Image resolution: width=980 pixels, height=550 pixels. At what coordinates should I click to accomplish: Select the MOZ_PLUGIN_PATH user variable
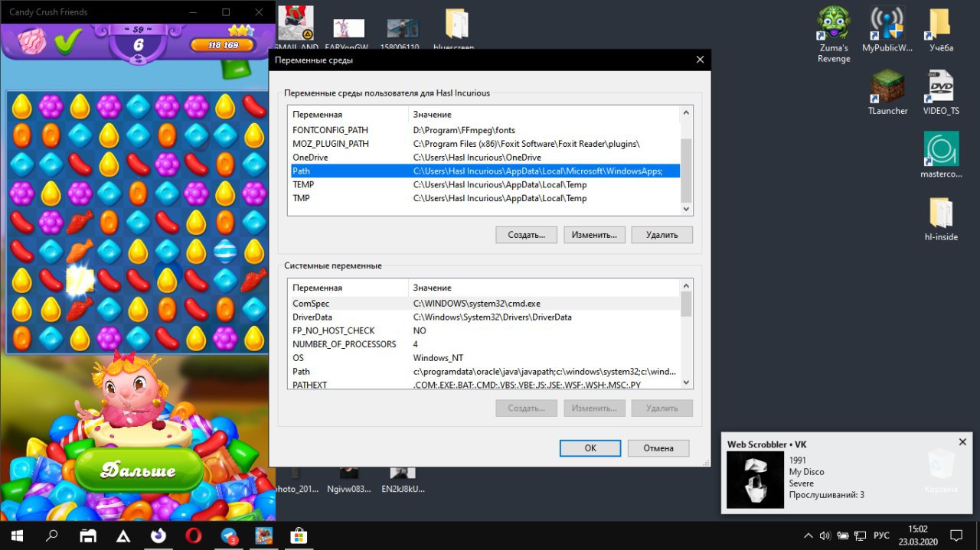point(484,144)
